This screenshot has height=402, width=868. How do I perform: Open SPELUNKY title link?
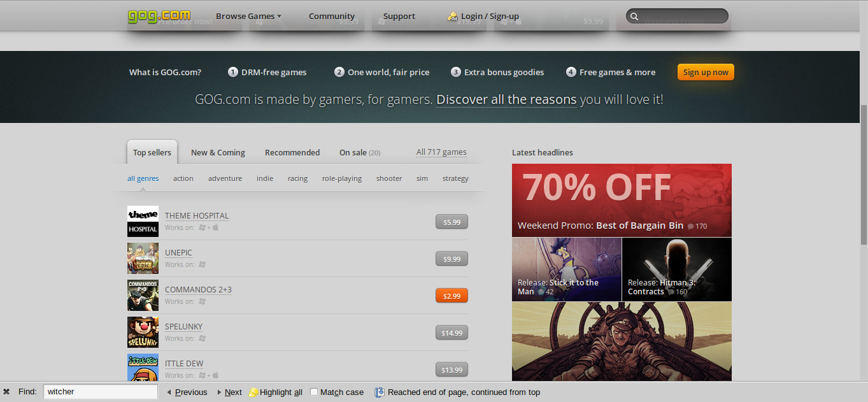[183, 327]
